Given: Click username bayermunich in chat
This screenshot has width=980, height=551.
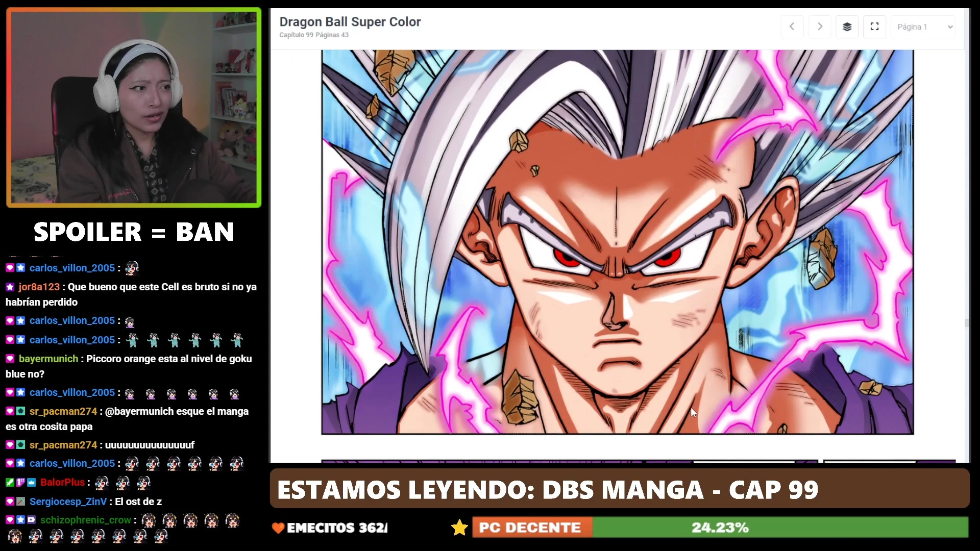Looking at the screenshot, I should (48, 359).
